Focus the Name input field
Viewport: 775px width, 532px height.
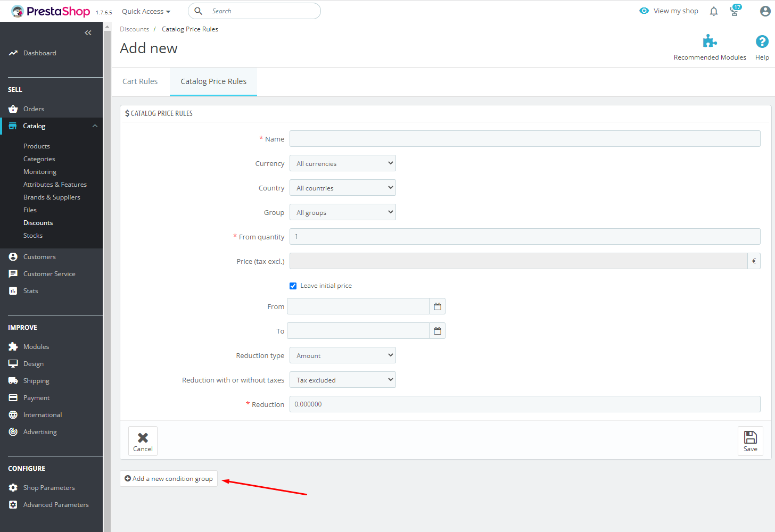click(525, 139)
